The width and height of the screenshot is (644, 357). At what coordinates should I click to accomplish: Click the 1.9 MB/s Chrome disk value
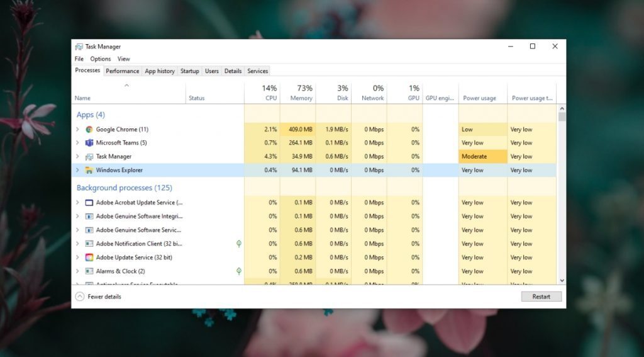pyautogui.click(x=337, y=129)
